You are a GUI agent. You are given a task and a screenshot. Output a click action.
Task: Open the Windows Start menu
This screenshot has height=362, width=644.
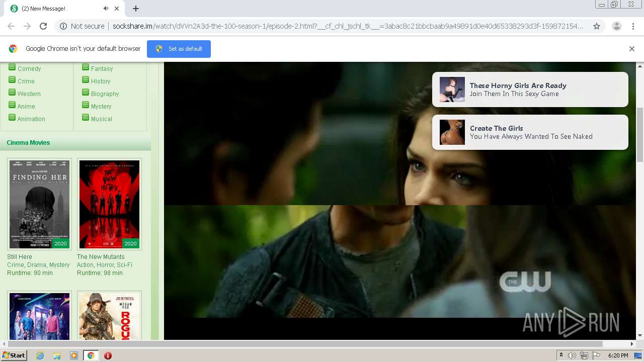(x=14, y=355)
